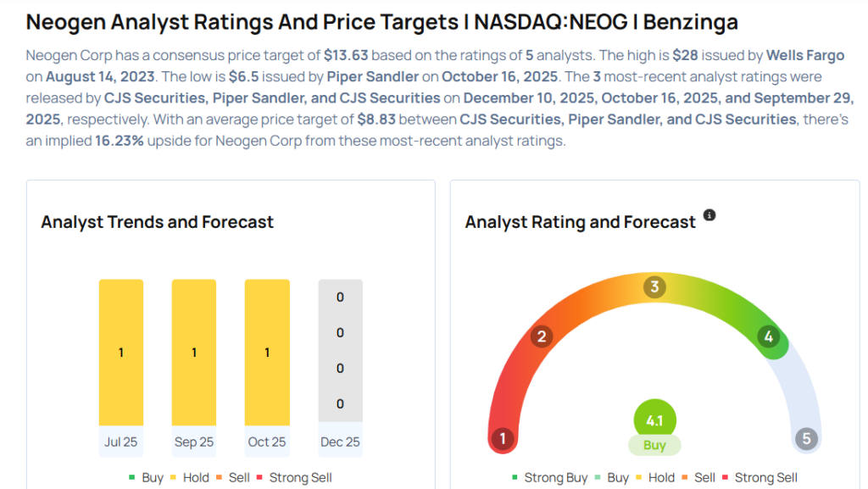Click the orange gauge marker numbered 2

pos(541,336)
